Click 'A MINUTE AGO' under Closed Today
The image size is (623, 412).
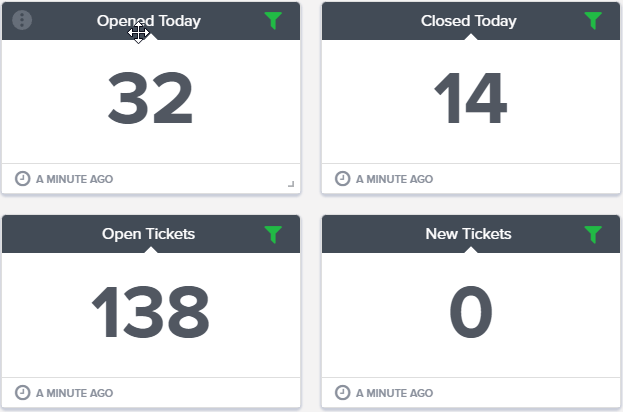(x=395, y=179)
